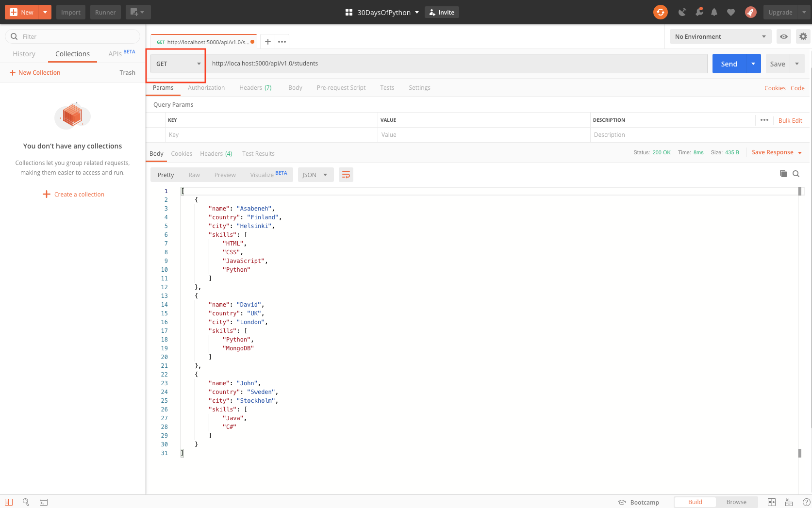Open the History tab in sidebar
Image resolution: width=812 pixels, height=508 pixels.
pyautogui.click(x=24, y=54)
